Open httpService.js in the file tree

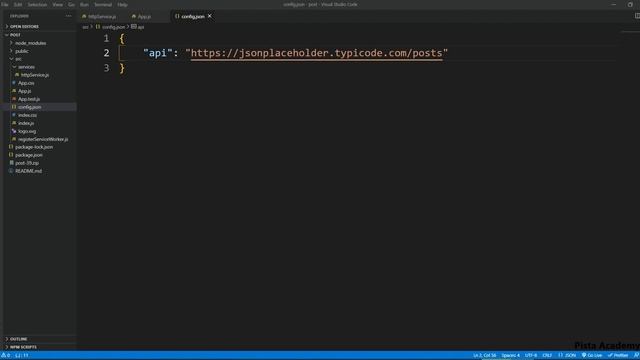pos(35,75)
